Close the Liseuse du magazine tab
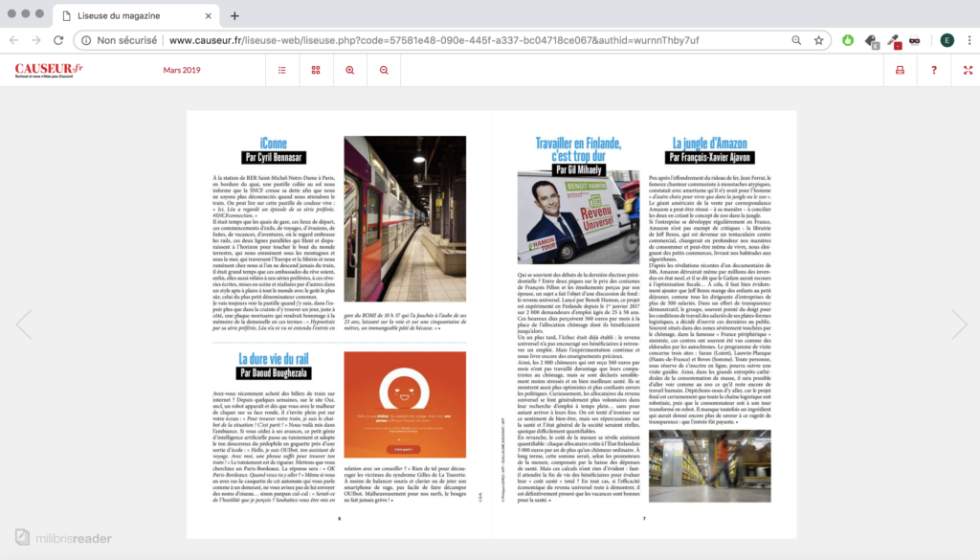Viewport: 980px width, 560px height. click(x=208, y=15)
